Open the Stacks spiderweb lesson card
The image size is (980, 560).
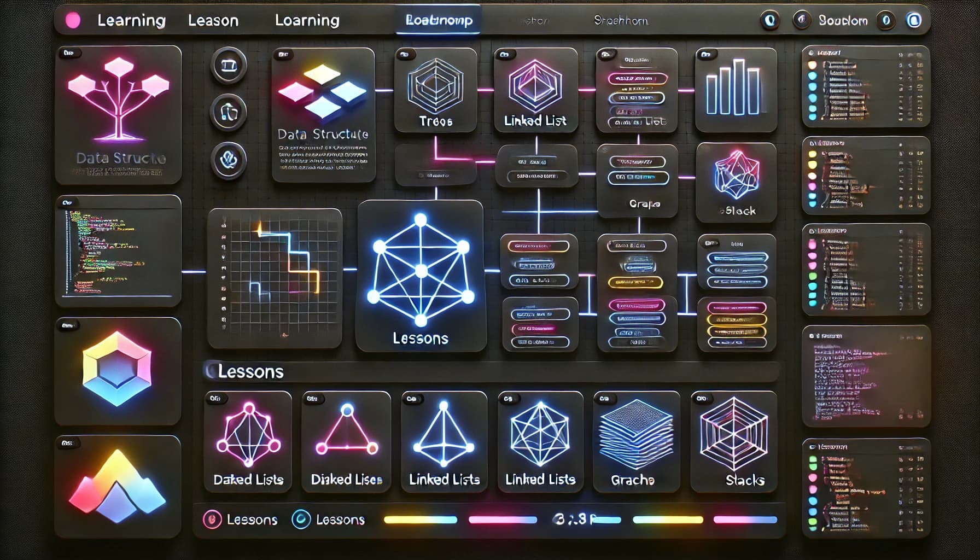click(733, 441)
